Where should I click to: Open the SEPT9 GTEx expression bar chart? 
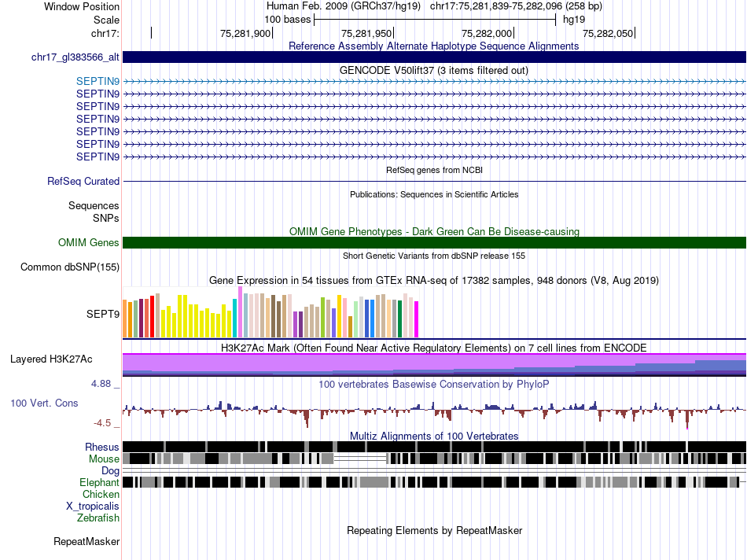click(x=270, y=312)
